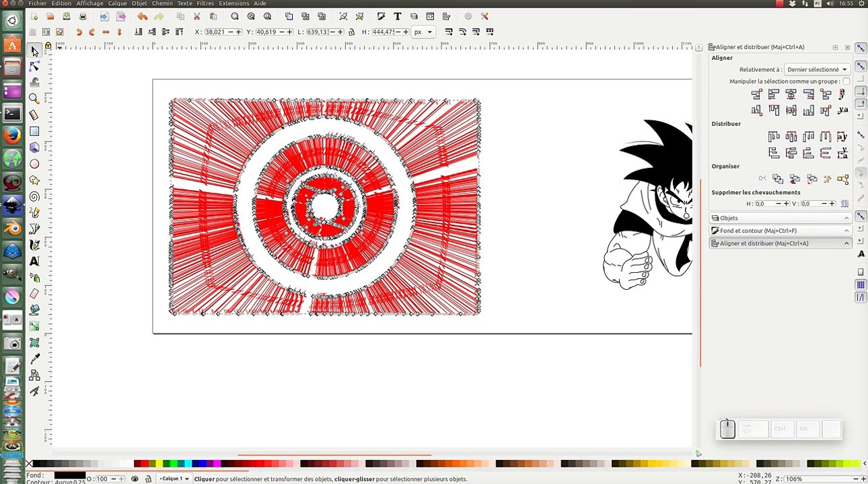Viewport: 868px width, 484px height.
Task: Select the Node editing tool
Action: 34,67
